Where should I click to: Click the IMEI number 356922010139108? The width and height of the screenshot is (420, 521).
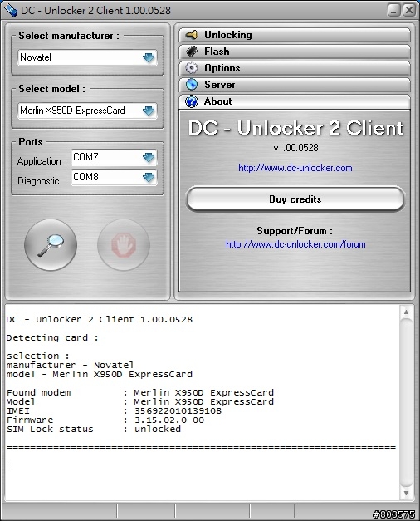(178, 411)
